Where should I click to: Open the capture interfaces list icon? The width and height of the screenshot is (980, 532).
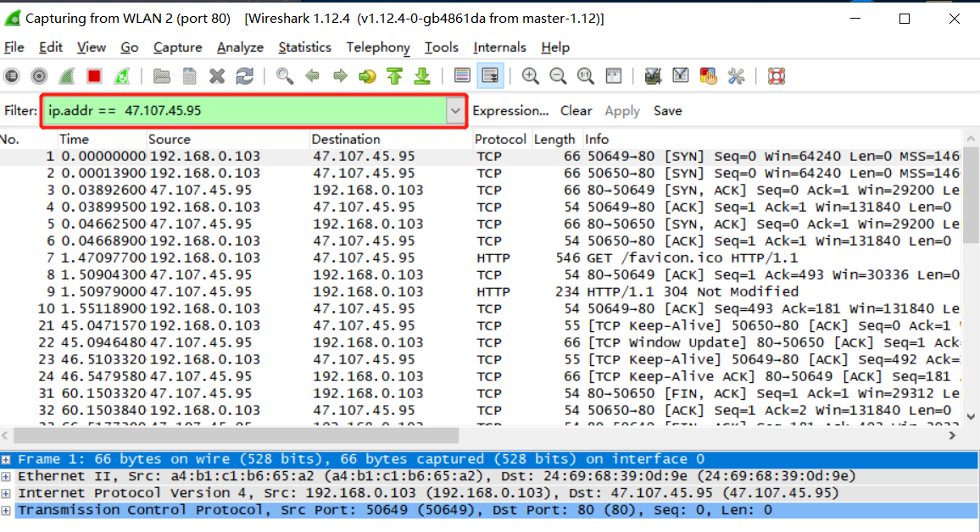11,76
